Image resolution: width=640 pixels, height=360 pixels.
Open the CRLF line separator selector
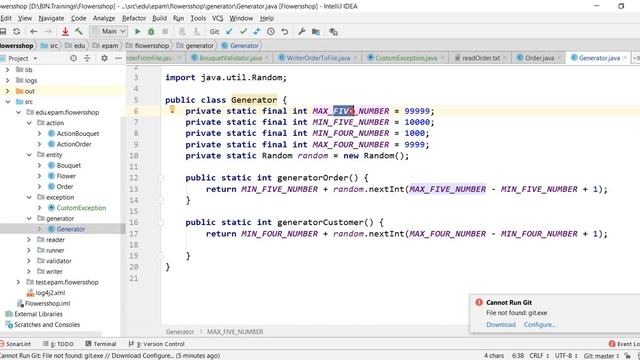click(539, 356)
